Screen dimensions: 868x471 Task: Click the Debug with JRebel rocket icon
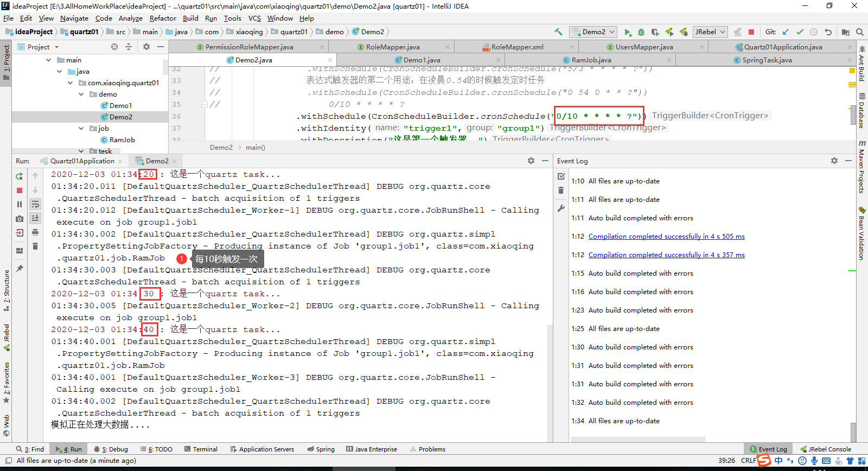684,32
